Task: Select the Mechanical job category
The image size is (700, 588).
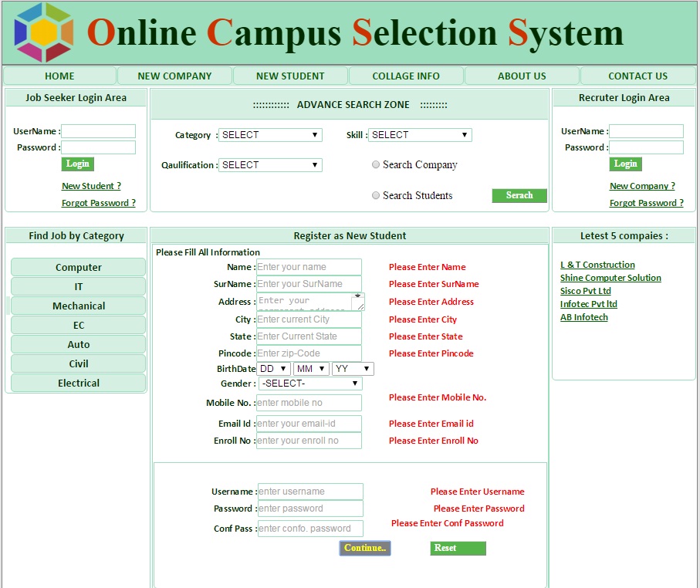Action: pyautogui.click(x=78, y=306)
